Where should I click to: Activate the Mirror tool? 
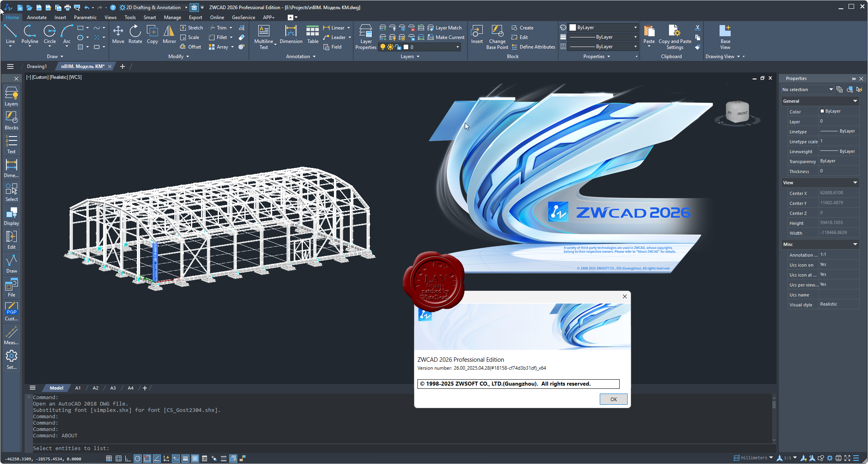click(x=169, y=34)
